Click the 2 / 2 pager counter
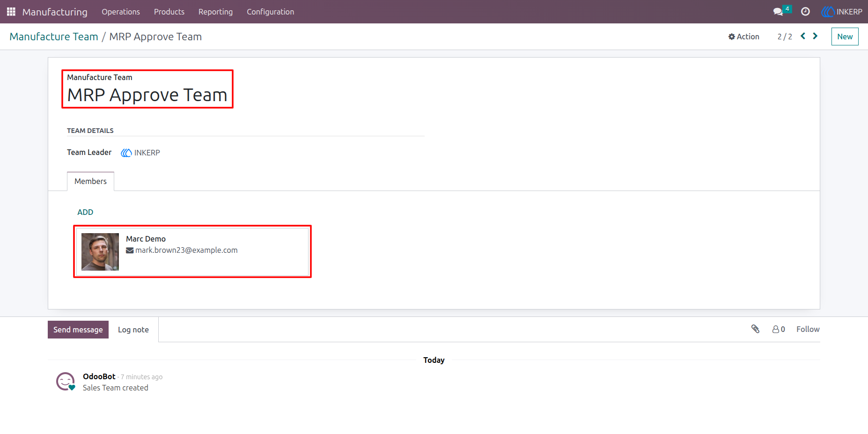The height and width of the screenshot is (434, 868). [x=785, y=37]
